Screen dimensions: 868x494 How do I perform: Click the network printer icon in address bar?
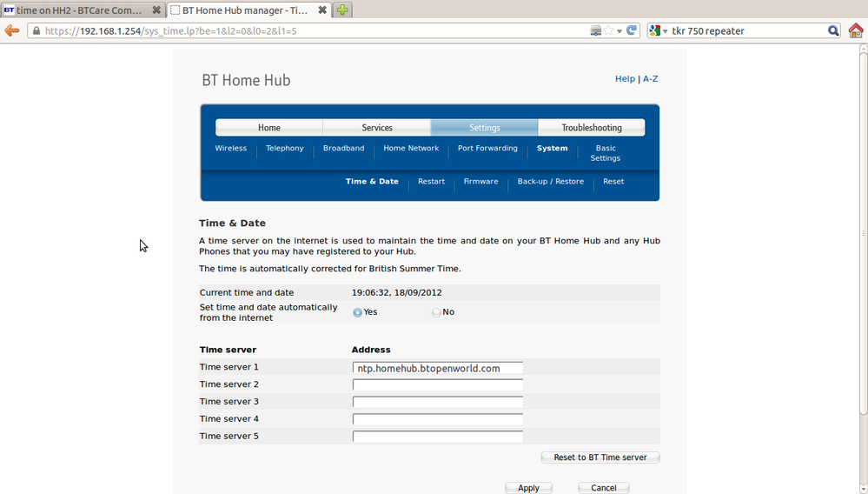(x=596, y=31)
